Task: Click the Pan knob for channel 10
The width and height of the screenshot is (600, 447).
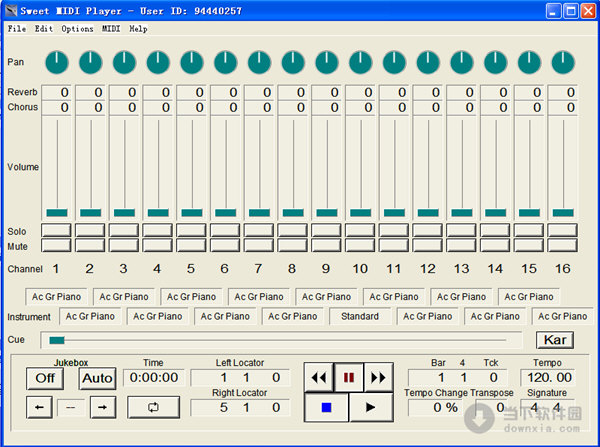Action: [x=360, y=62]
